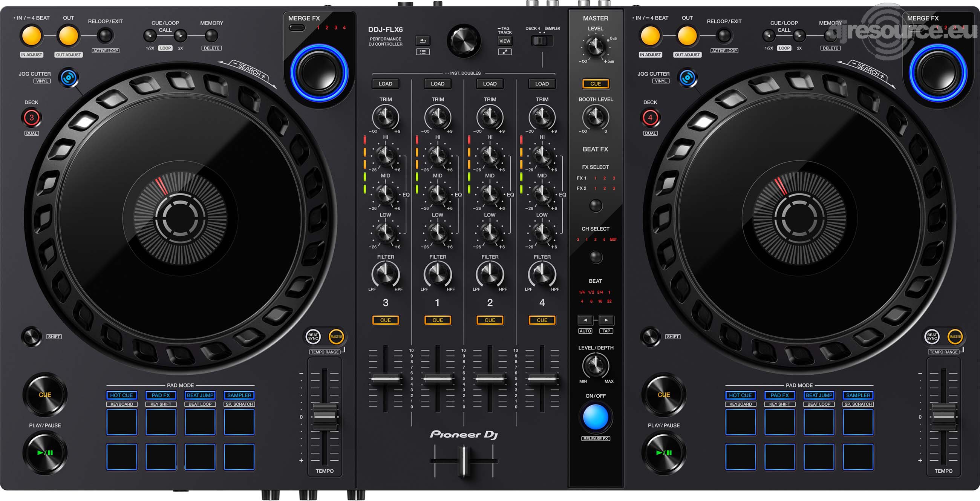Click LOAD button above channel 2
The width and height of the screenshot is (980, 501).
pyautogui.click(x=490, y=84)
